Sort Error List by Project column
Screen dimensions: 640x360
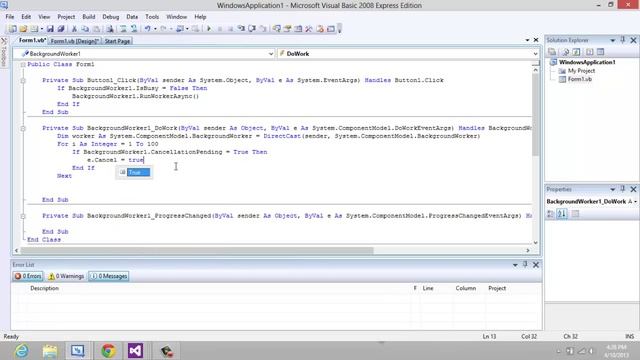(x=497, y=288)
